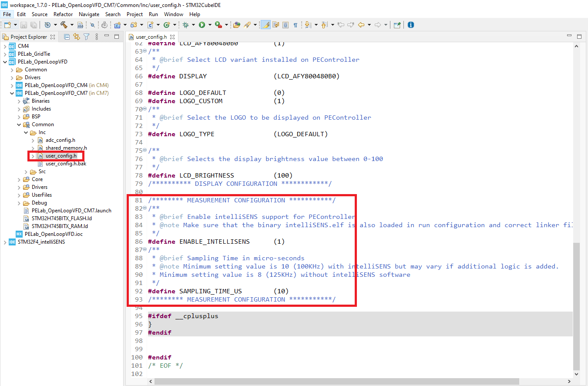Toggle Link with Editor in Project Explorer
This screenshot has height=386, width=588.
click(x=77, y=37)
